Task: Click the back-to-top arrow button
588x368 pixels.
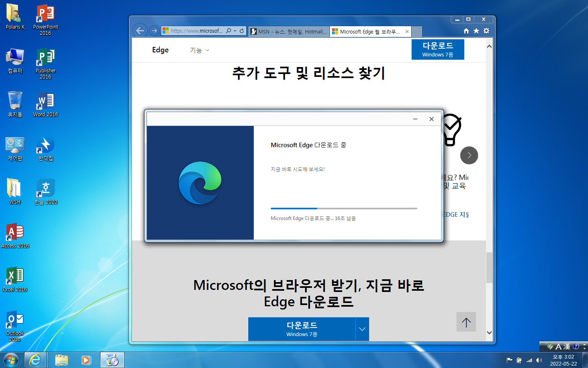Action: [466, 322]
